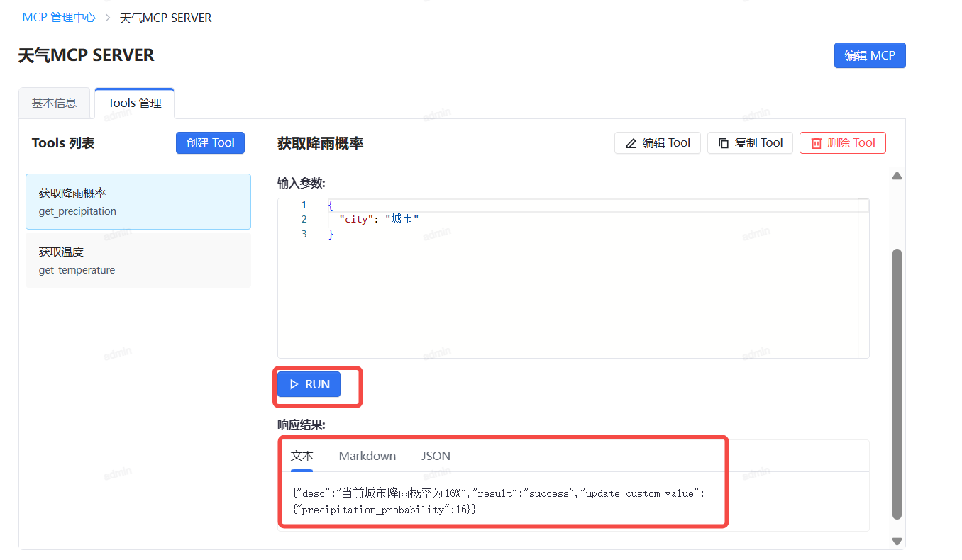The image size is (962, 560).
Task: Open the MCP 管理中心 breadcrumb link
Action: coord(59,18)
